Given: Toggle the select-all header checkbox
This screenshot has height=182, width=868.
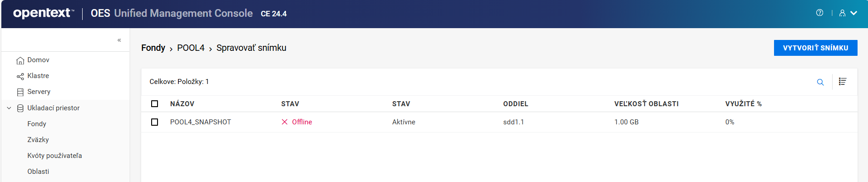Looking at the screenshot, I should [155, 104].
